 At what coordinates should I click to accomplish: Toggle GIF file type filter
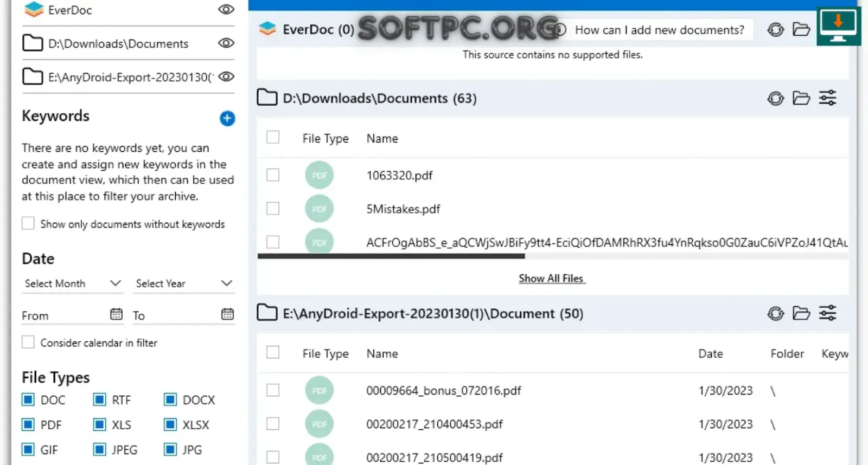click(x=28, y=449)
